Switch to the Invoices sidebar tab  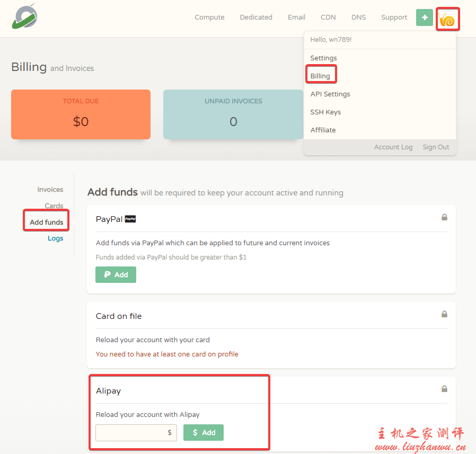click(50, 190)
